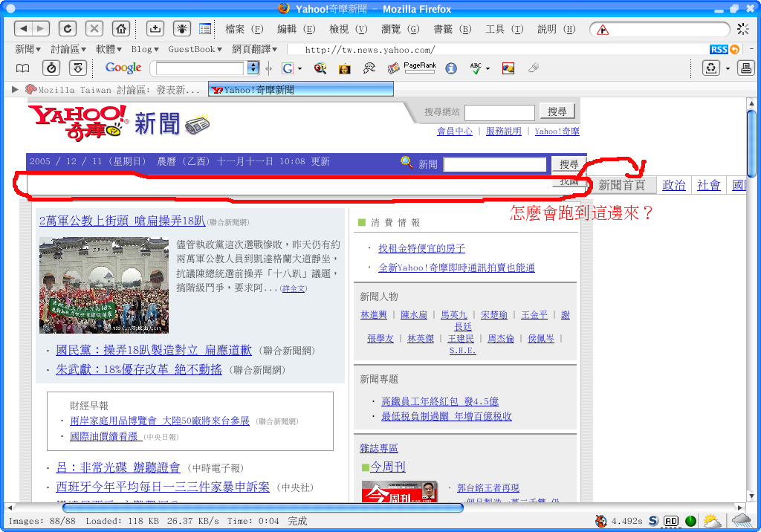The image size is (761, 532).
Task: Expand the 討論區 bookmark folder
Action: click(x=69, y=49)
